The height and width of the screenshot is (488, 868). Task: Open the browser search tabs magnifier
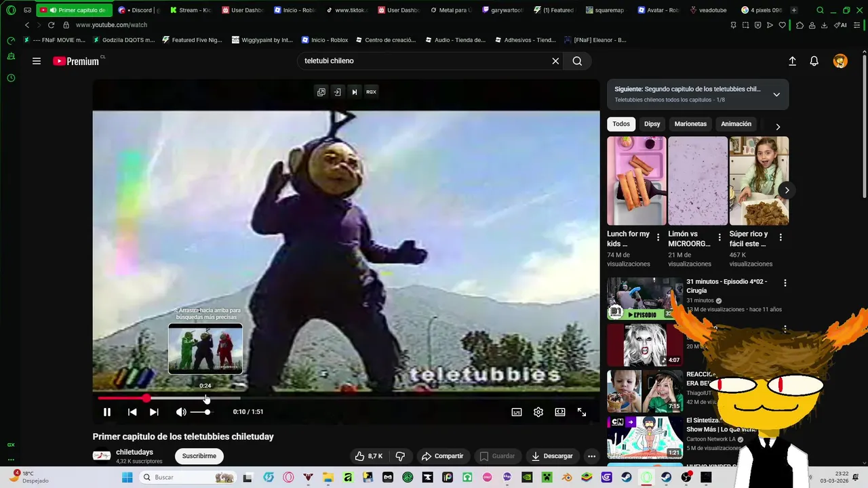point(820,10)
